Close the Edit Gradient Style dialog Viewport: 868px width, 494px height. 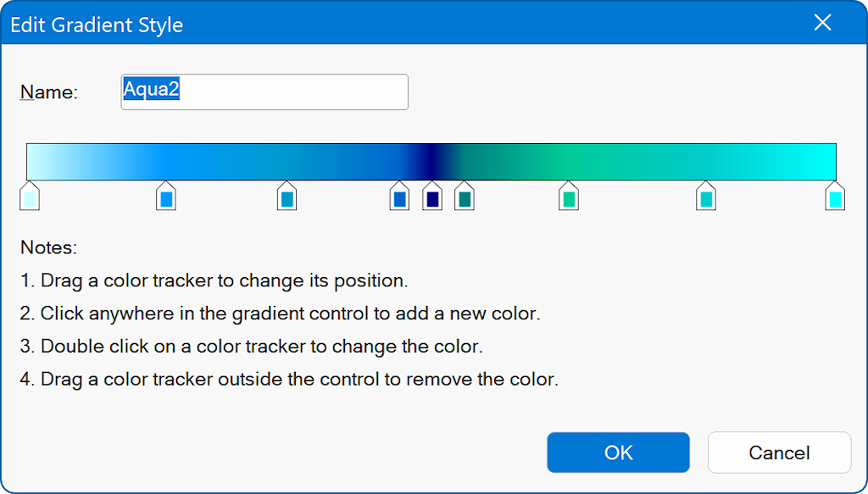pos(822,23)
